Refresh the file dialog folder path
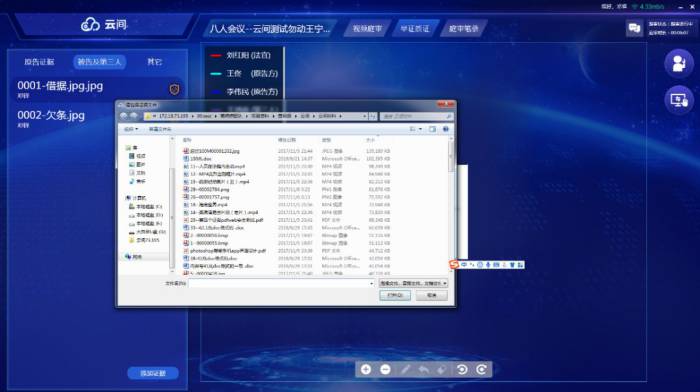Image resolution: width=700 pixels, height=392 pixels. [372, 116]
